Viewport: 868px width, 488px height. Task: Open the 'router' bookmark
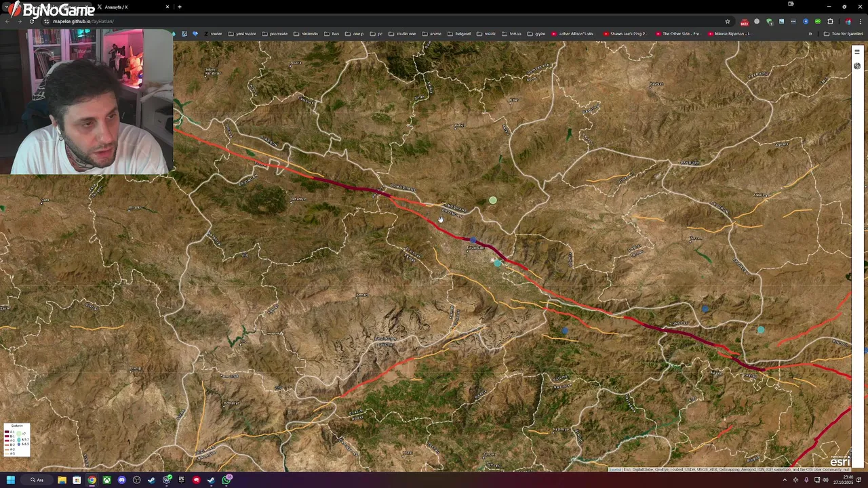pyautogui.click(x=213, y=34)
